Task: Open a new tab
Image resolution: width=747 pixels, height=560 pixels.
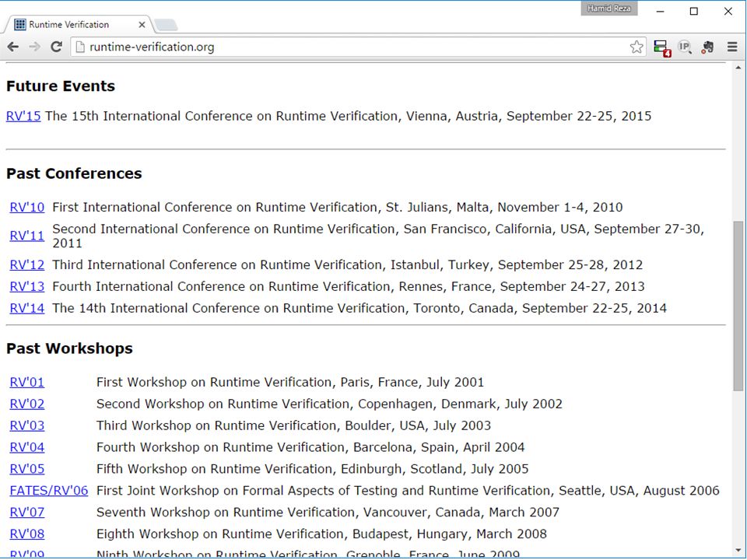Action: (166, 25)
